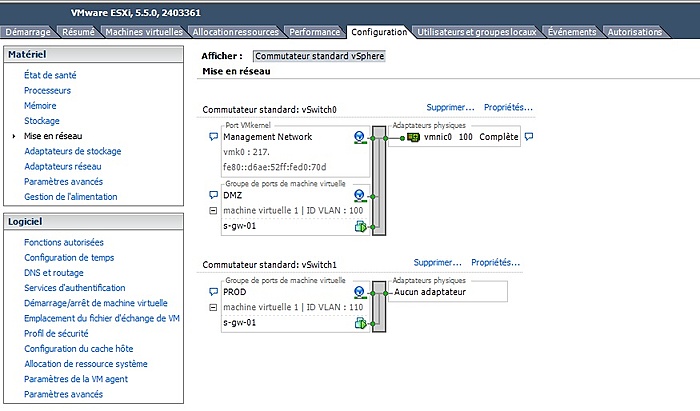This screenshot has height=411, width=700.
Task: Open Emplacement du fichier d'échange de VM
Action: tap(102, 318)
